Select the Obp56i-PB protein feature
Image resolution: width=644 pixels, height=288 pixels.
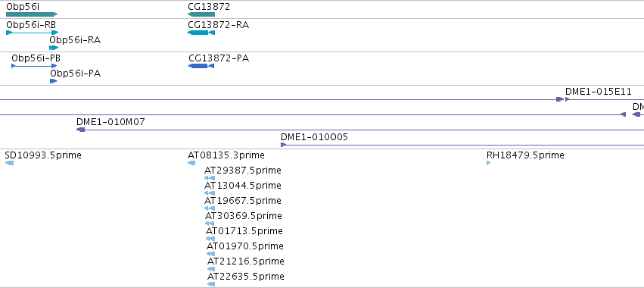[34, 66]
